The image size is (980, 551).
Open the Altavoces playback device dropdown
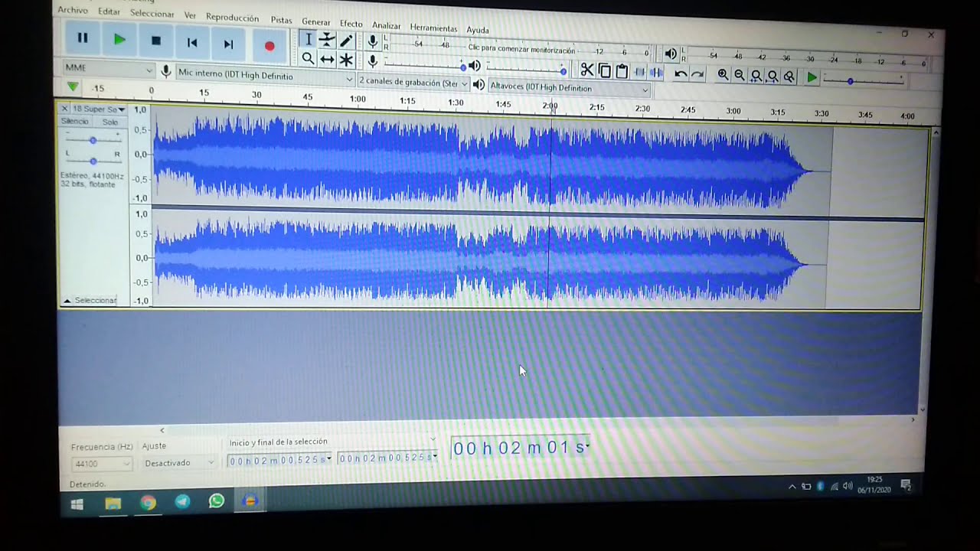569,88
